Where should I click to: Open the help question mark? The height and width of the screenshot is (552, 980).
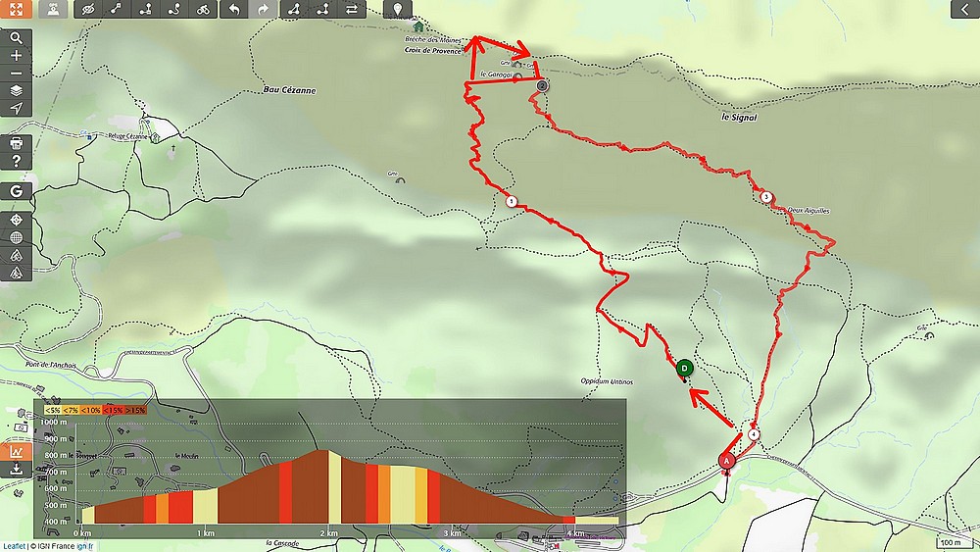tap(17, 161)
